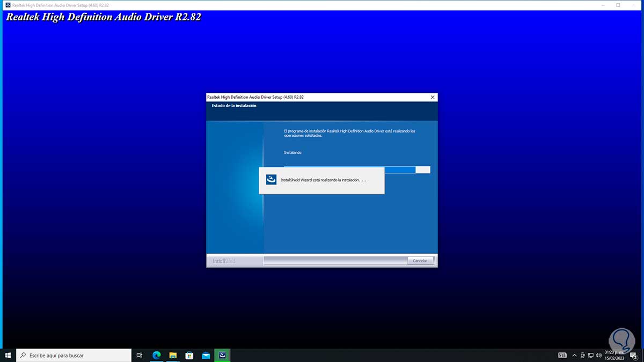The image size is (644, 362).
Task: Launch Microsoft Edge from the taskbar
Action: (157, 355)
